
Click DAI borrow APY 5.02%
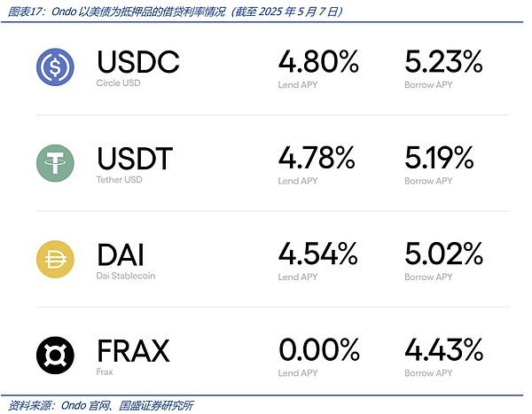point(443,254)
